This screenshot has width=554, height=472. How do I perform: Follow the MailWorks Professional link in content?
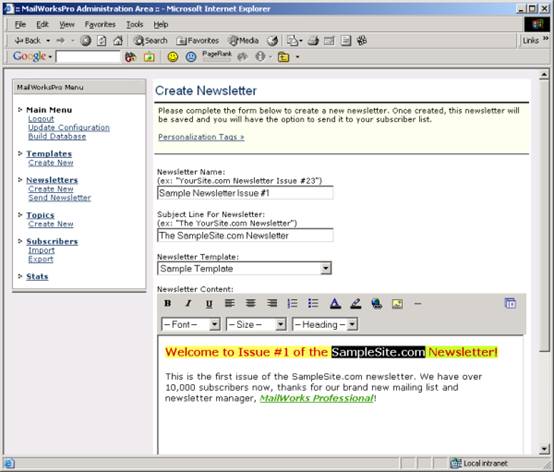coord(317,398)
